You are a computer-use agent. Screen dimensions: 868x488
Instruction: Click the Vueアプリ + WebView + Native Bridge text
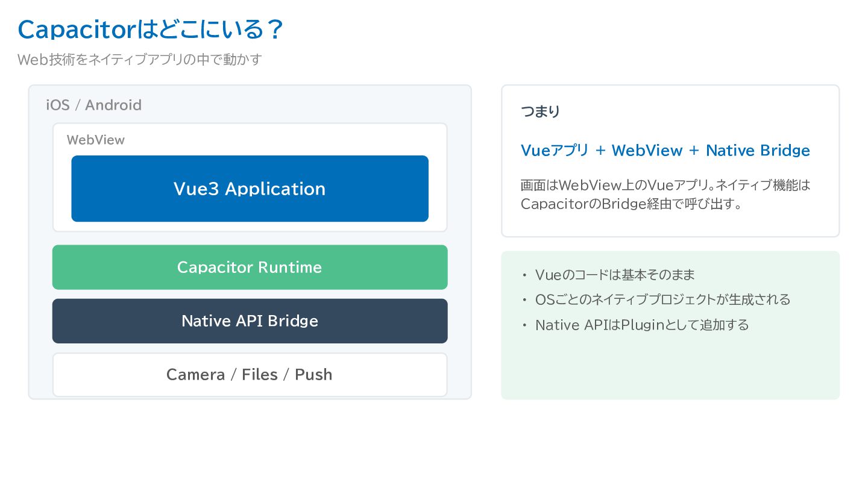point(665,150)
